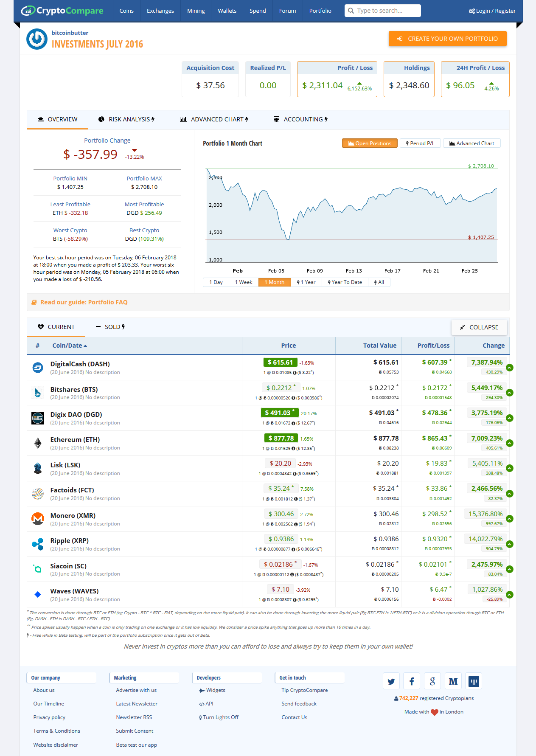Click the CryptoCompare logo
The width and height of the screenshot is (536, 756).
tap(62, 11)
